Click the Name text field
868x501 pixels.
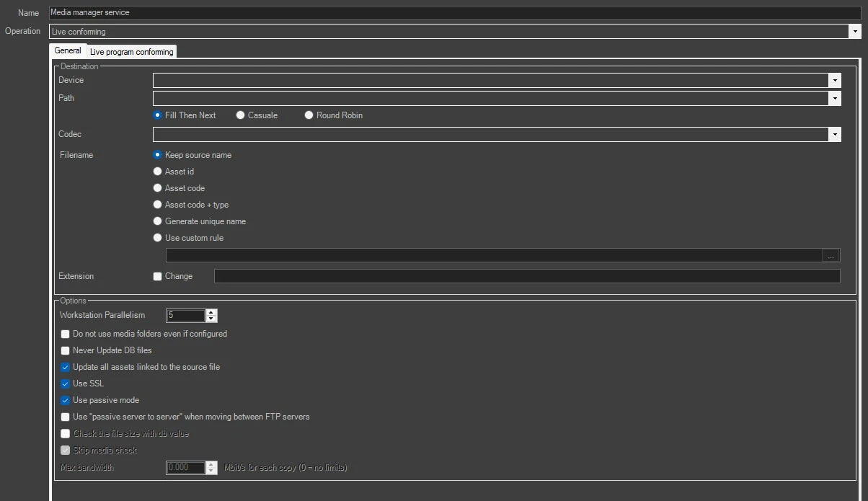click(x=454, y=12)
